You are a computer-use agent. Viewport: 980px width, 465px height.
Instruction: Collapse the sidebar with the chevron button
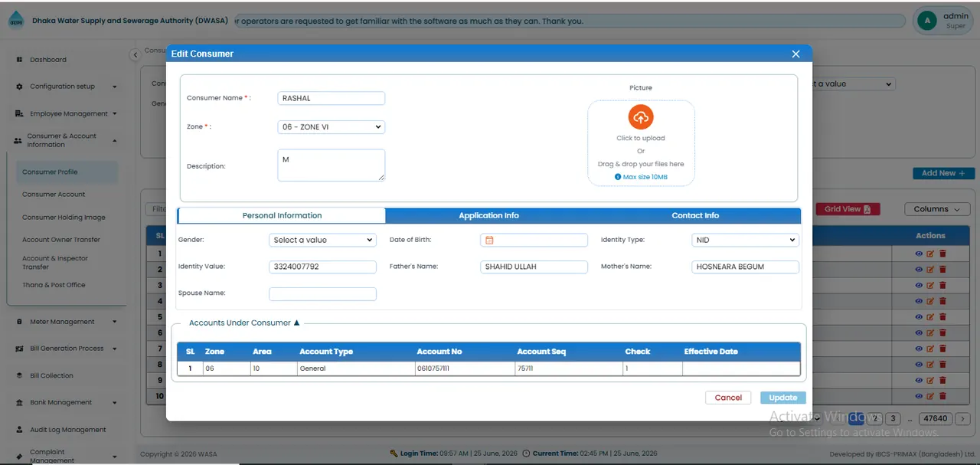coord(136,54)
